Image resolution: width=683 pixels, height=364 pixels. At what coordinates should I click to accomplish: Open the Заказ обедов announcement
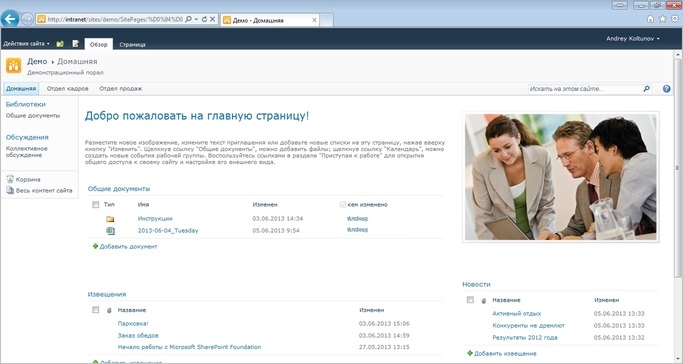click(138, 335)
